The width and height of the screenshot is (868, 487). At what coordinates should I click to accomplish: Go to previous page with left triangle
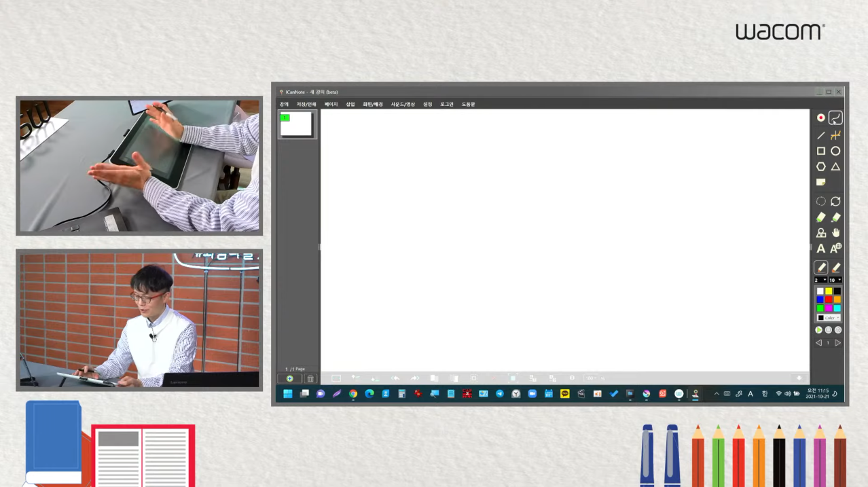(818, 343)
